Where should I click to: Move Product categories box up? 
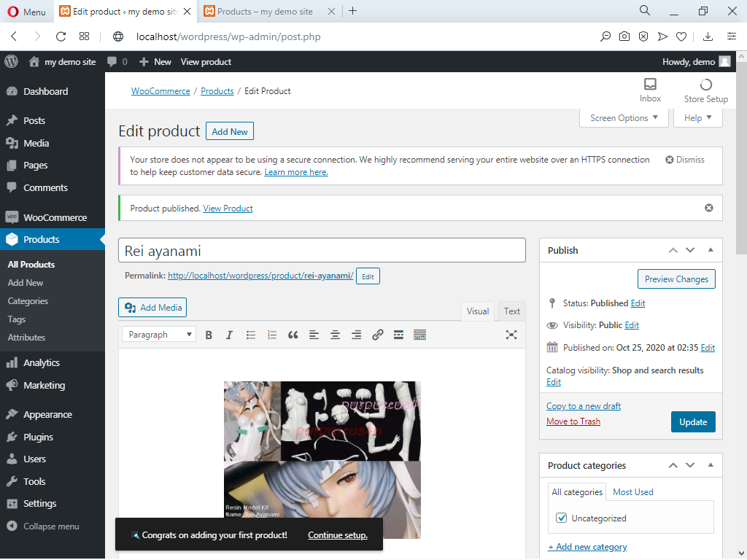point(673,466)
